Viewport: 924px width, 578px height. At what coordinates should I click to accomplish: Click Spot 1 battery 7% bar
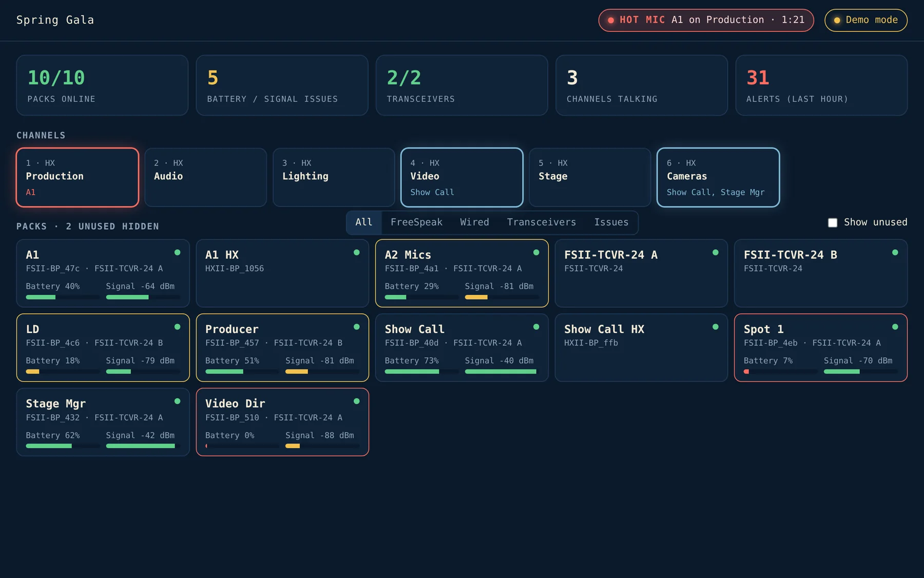click(x=780, y=371)
